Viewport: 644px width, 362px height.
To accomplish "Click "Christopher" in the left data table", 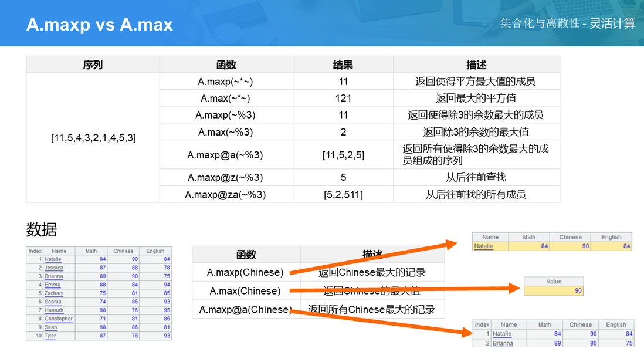I will 58,319.
